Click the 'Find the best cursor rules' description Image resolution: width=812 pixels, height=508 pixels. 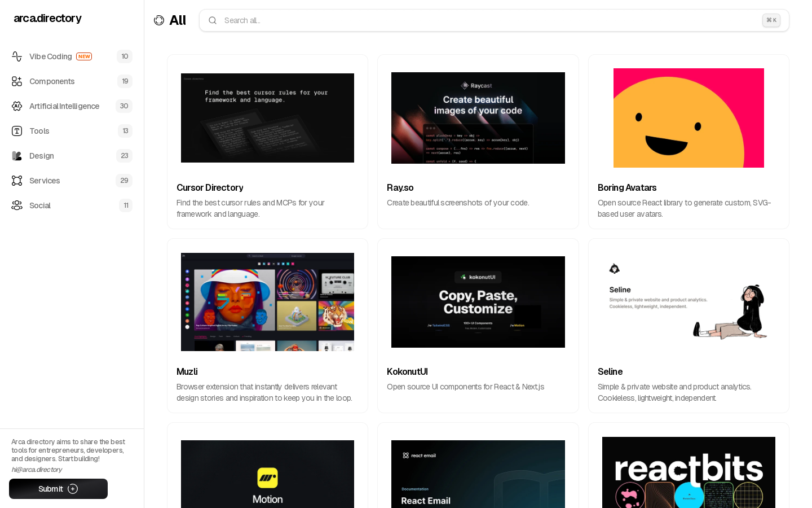[x=250, y=208]
